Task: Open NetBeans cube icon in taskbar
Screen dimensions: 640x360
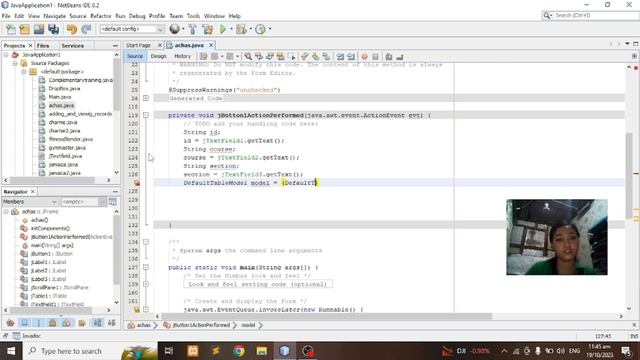Action: point(284,351)
